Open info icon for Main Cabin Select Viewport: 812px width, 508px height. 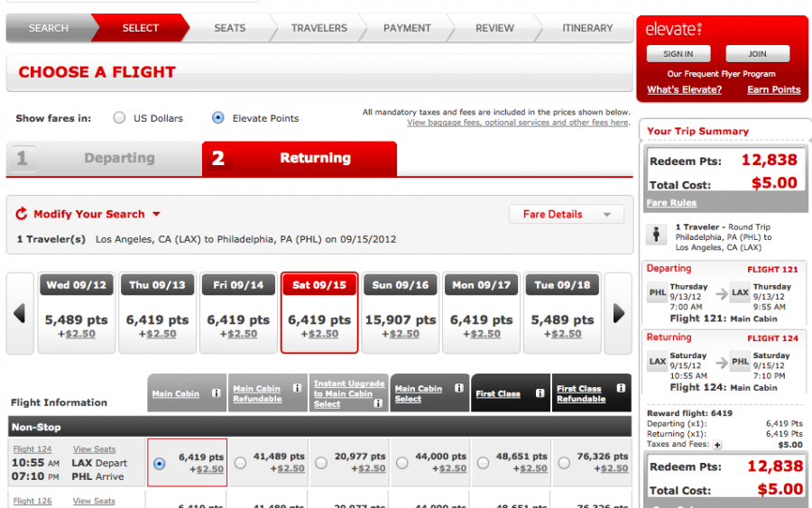coord(459,388)
